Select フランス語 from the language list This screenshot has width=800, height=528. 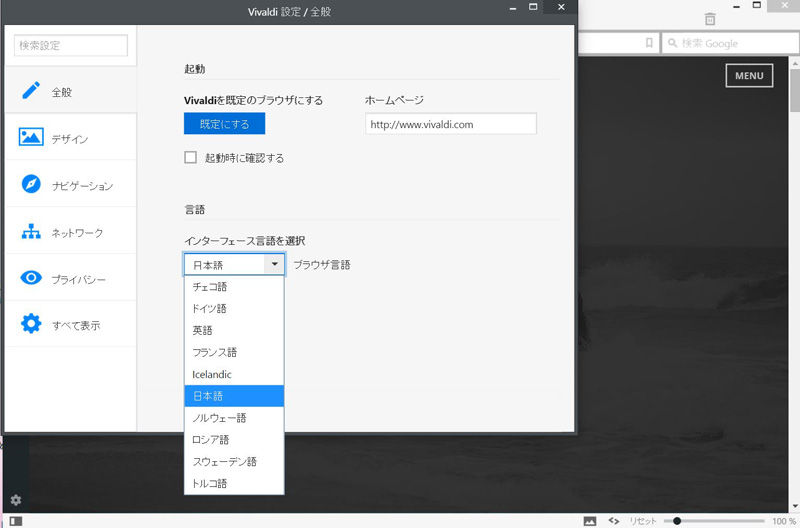(234, 352)
